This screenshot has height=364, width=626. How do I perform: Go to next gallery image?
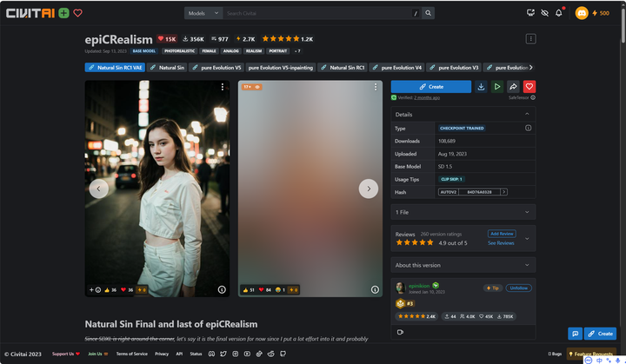(x=369, y=189)
